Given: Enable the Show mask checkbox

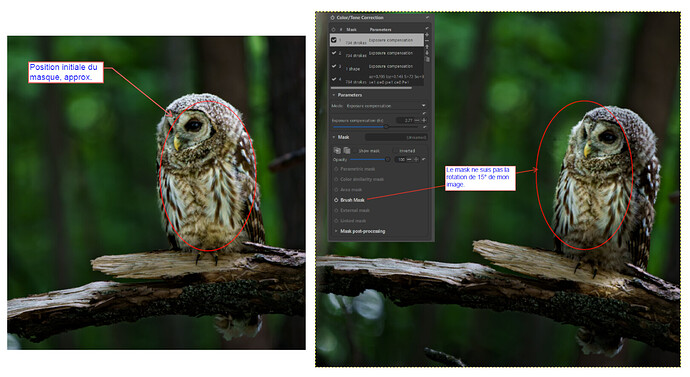Looking at the screenshot, I should point(354,151).
